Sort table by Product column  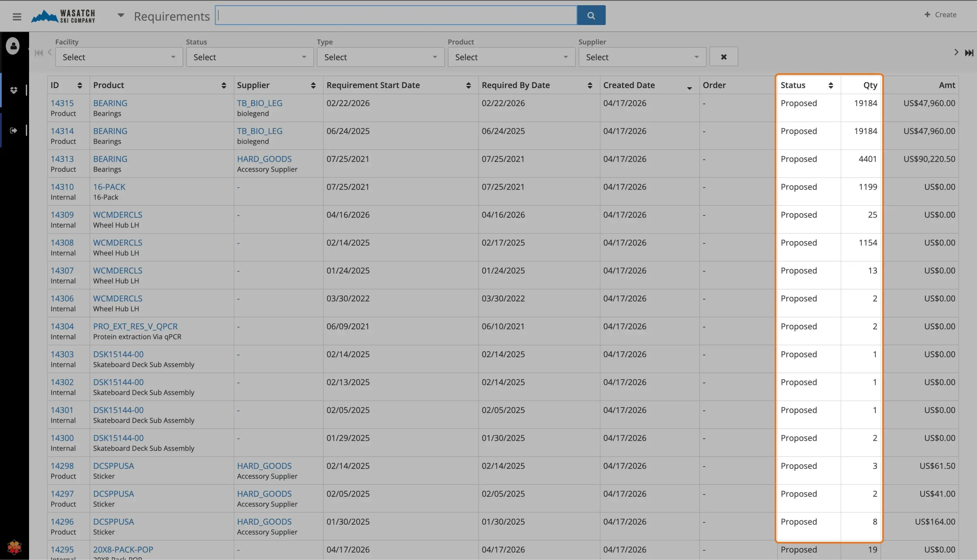pos(224,85)
